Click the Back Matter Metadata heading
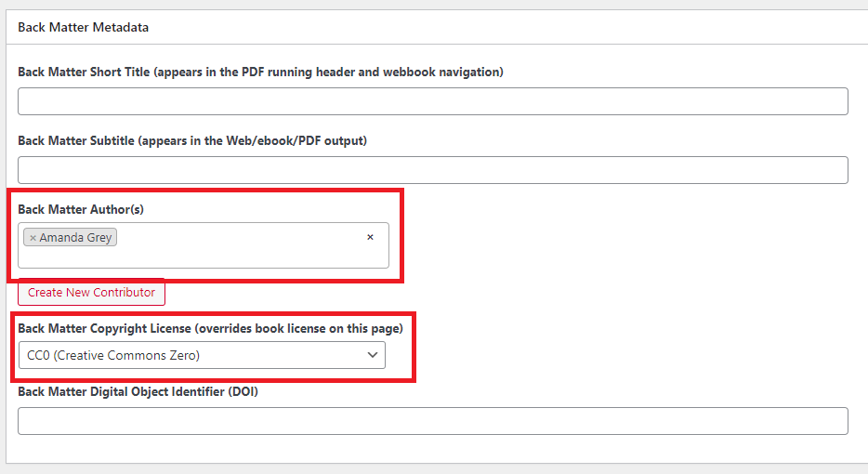Viewport: 868px width, 474px height. (x=83, y=27)
